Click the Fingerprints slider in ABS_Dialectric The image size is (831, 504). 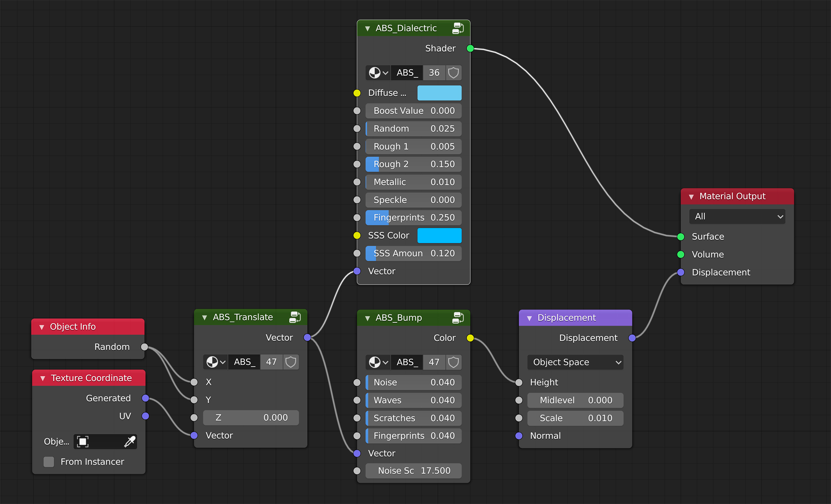pyautogui.click(x=414, y=218)
